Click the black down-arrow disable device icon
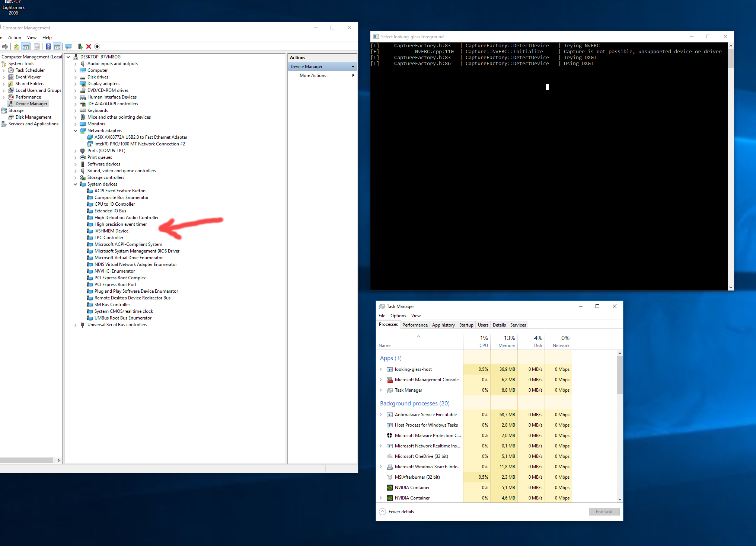Image resolution: width=756 pixels, height=546 pixels. 97,46
